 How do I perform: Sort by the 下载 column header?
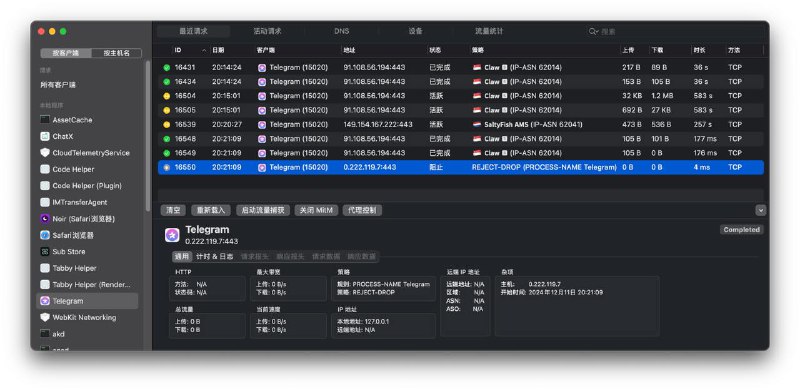point(657,51)
